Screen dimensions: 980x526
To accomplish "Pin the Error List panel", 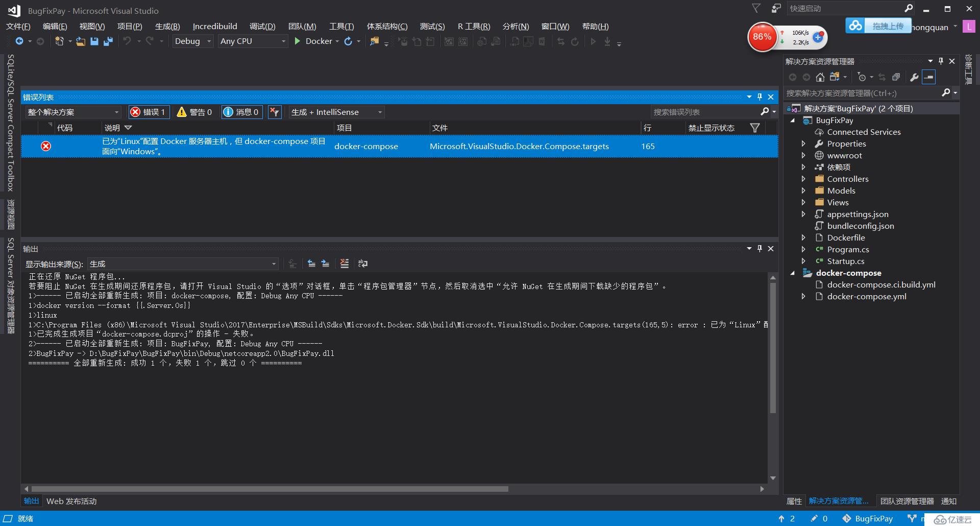I will [759, 97].
